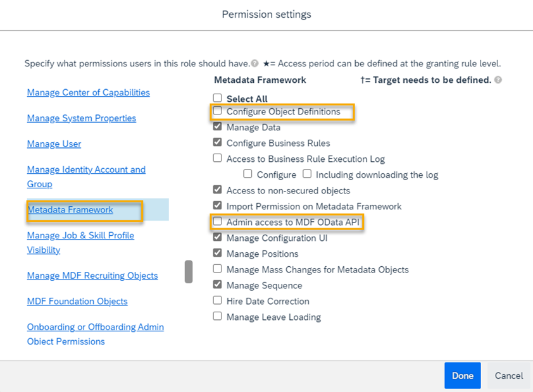Click the category list scrollbar handle
Screen dimensions: 533x392
click(189, 271)
